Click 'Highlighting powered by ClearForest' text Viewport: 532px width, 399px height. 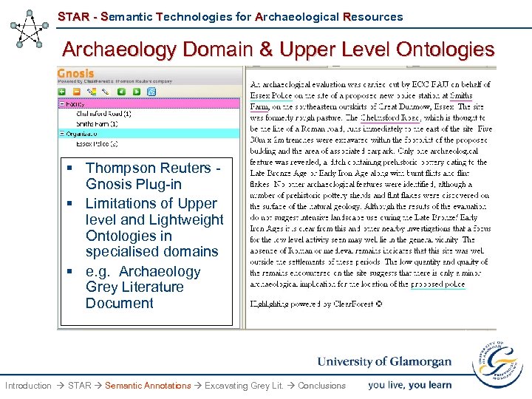click(316, 304)
